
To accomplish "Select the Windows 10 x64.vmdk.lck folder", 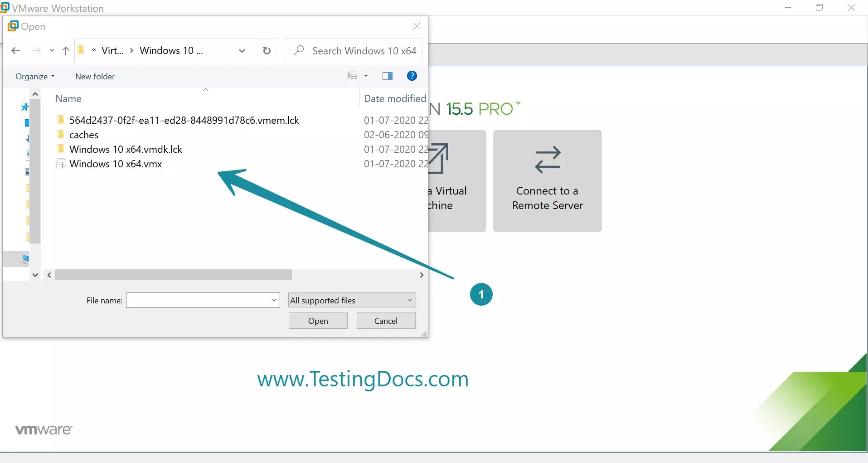I will coord(126,150).
